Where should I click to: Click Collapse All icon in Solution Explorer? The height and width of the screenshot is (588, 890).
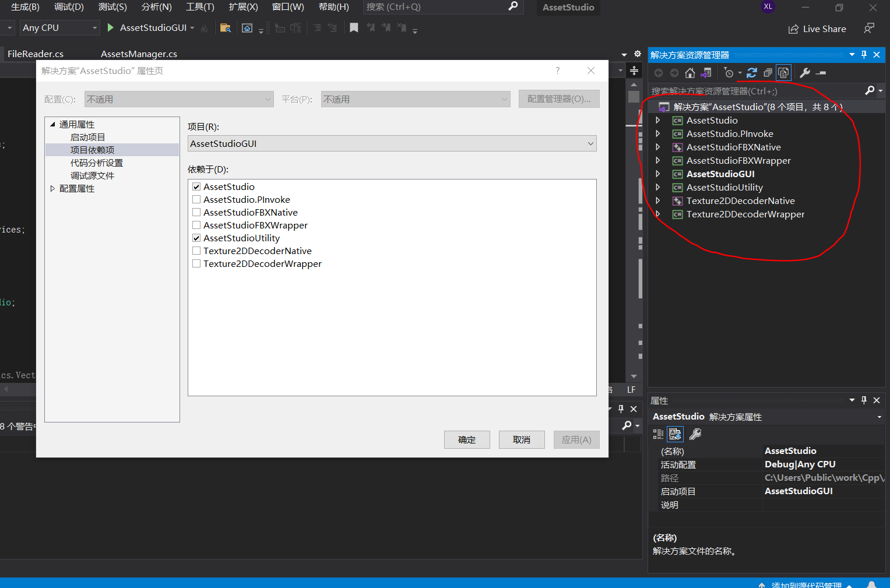coord(768,73)
